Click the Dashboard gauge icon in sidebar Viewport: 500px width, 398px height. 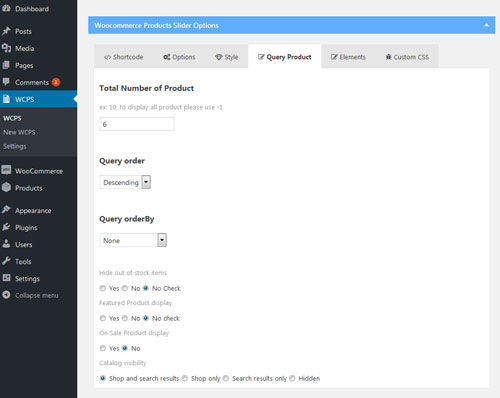pyautogui.click(x=6, y=9)
